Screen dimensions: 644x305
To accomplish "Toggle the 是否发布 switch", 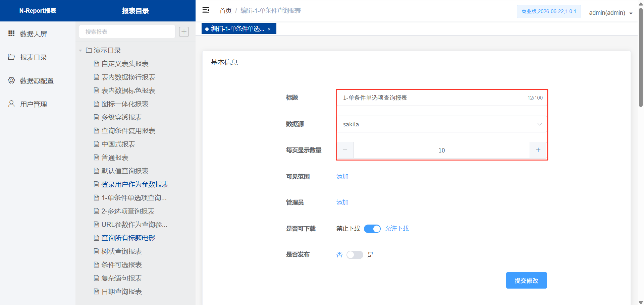I will 355,255.
